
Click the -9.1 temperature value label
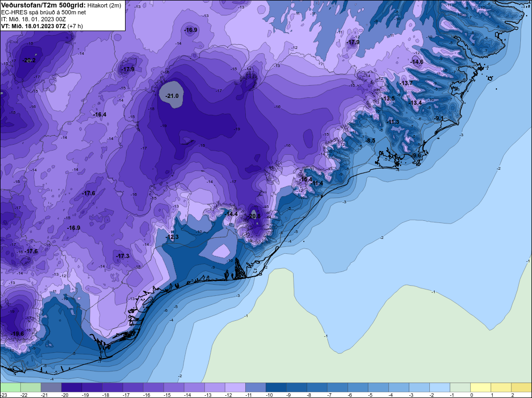tap(439, 118)
